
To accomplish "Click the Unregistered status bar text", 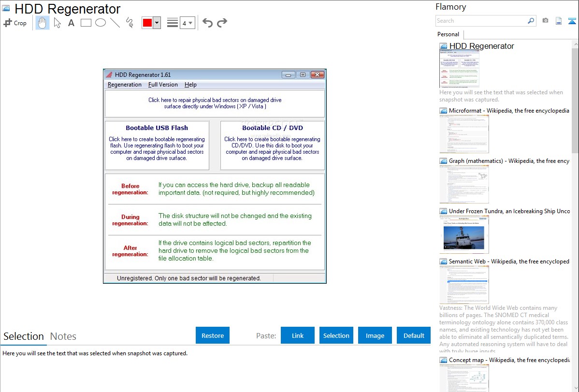I will (x=189, y=278).
